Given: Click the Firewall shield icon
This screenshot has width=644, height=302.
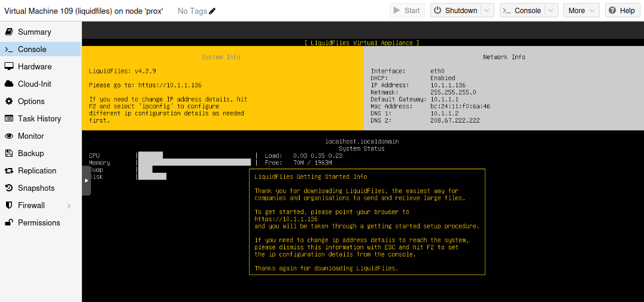Looking at the screenshot, I should (8, 205).
